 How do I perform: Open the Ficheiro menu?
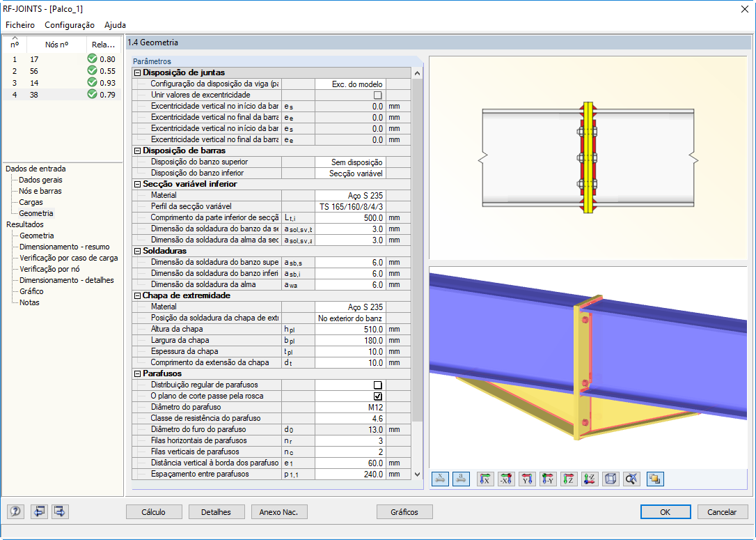19,25
